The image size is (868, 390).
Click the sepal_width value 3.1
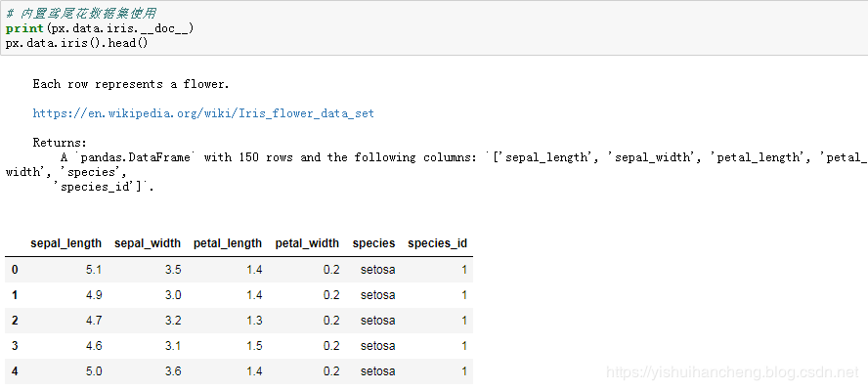173,346
